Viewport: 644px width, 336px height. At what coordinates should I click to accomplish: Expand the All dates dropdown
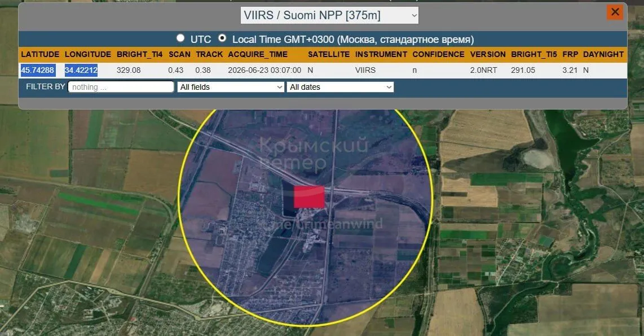coord(340,87)
